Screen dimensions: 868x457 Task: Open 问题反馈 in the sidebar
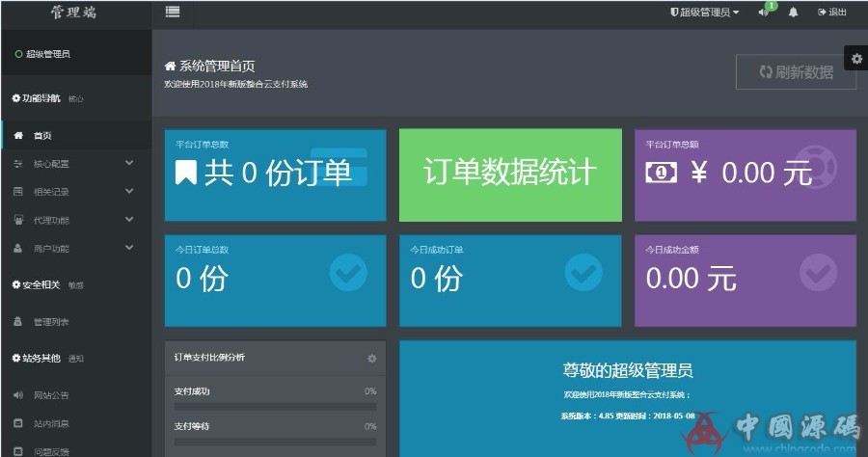click(76, 450)
